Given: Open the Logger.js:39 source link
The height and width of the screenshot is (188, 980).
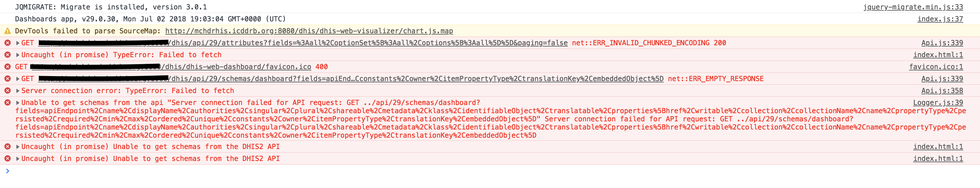Looking at the screenshot, I should 938,102.
